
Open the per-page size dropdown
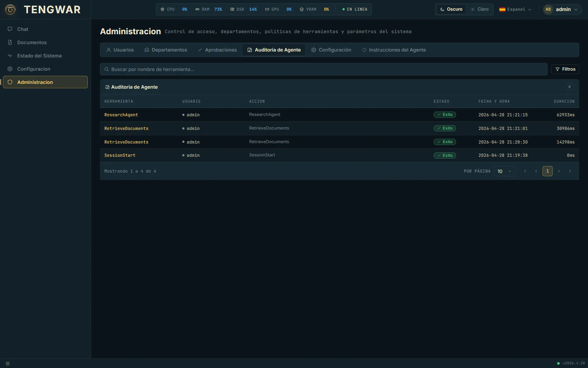point(505,171)
